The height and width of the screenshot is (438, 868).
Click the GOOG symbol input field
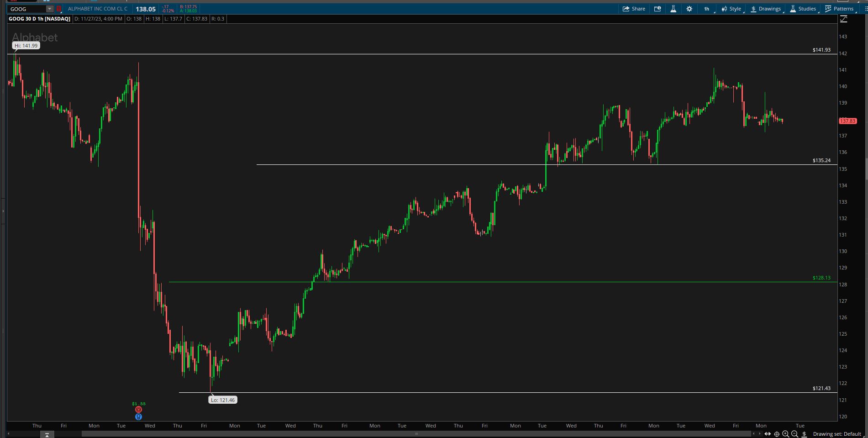coord(27,9)
